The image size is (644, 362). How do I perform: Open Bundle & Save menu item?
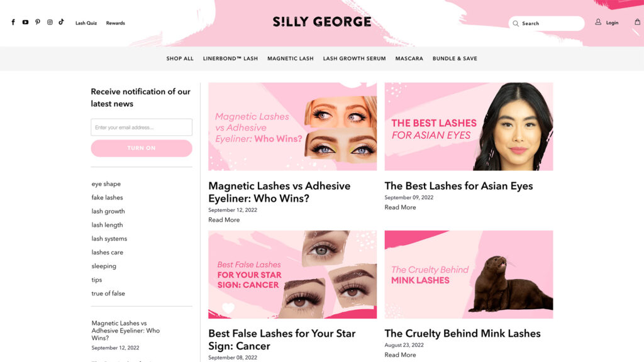455,58
